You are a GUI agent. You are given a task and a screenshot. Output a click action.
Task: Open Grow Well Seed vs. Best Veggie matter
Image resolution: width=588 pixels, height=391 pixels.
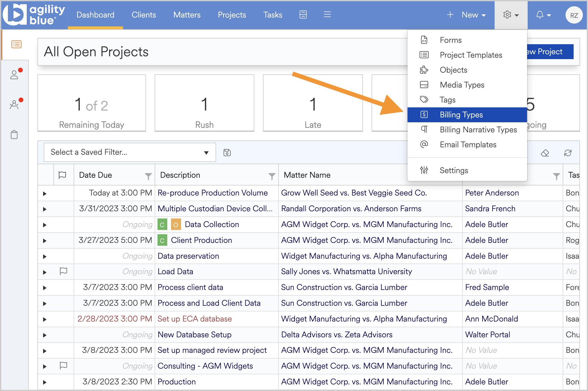tap(354, 193)
